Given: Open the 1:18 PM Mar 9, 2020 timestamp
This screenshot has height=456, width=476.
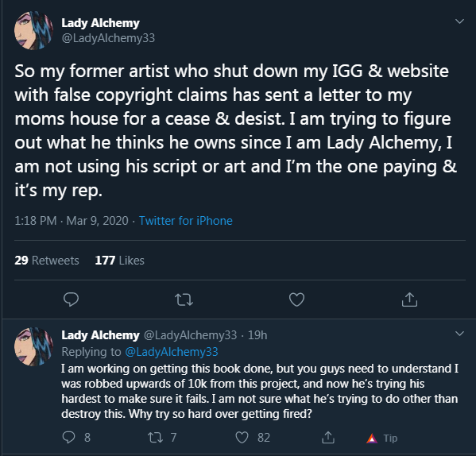Looking at the screenshot, I should (72, 221).
